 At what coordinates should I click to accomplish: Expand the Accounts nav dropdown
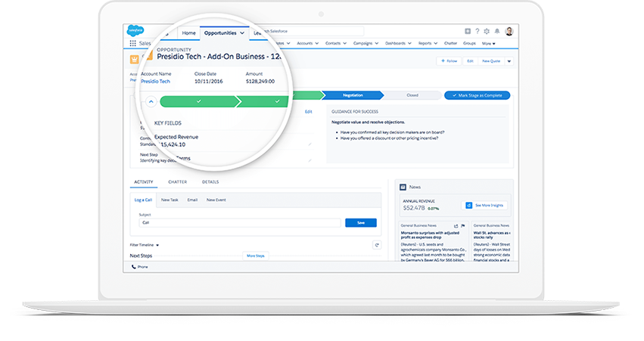tap(317, 43)
